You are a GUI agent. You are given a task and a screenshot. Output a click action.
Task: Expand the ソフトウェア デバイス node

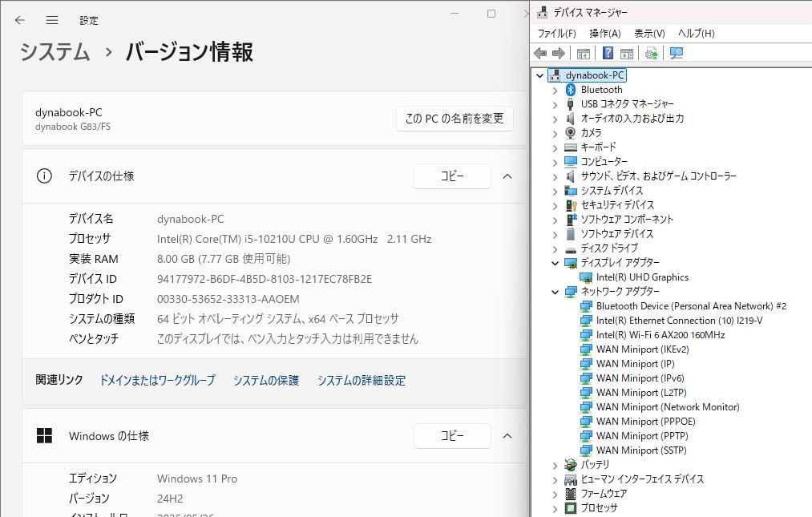555,234
